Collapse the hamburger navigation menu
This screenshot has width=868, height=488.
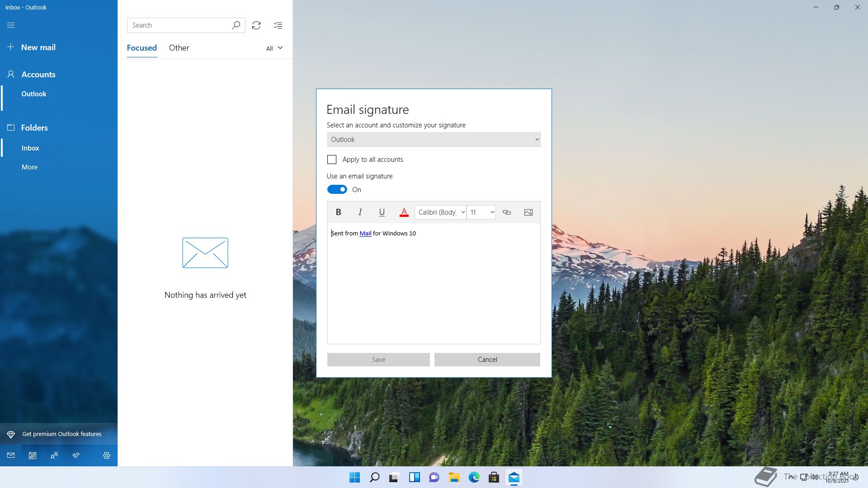point(11,25)
